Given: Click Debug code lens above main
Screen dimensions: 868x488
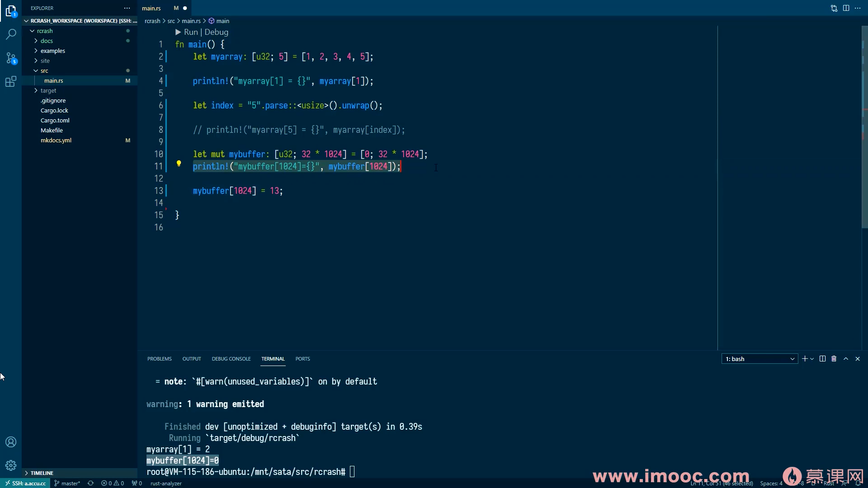Looking at the screenshot, I should pyautogui.click(x=216, y=32).
